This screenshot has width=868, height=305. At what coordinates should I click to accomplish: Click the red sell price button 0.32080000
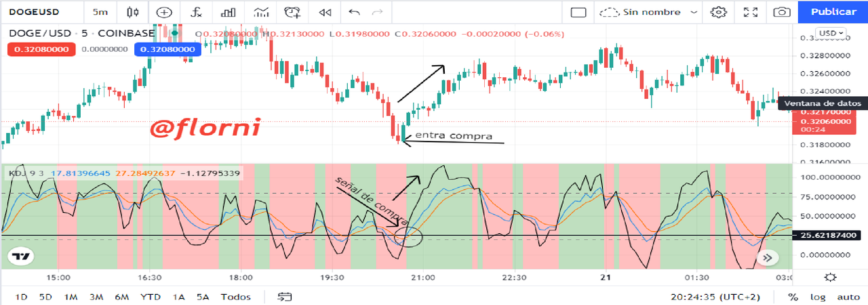point(40,49)
